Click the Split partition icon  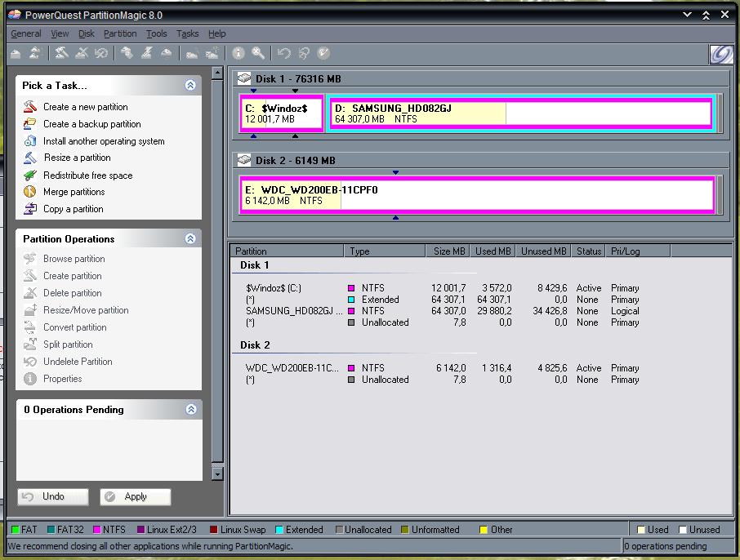pos(30,344)
